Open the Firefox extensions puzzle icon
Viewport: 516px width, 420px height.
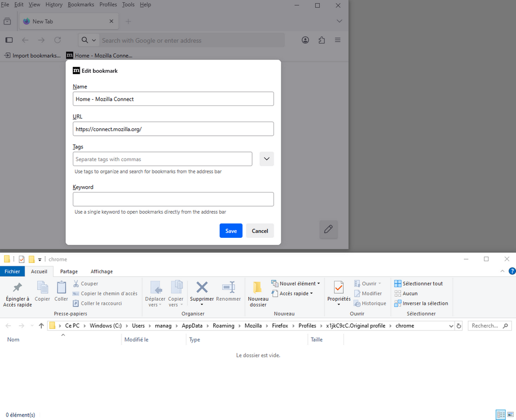tap(322, 40)
